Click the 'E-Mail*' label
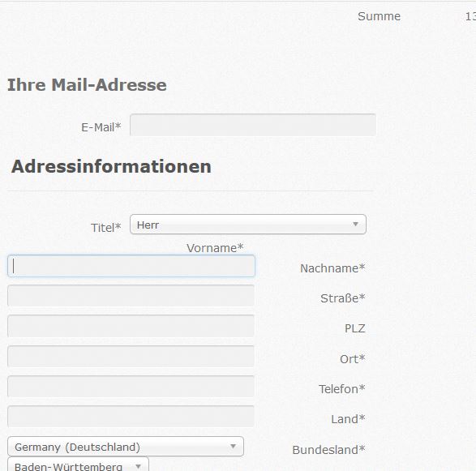Viewport: 476px width, 471px height. (x=101, y=127)
